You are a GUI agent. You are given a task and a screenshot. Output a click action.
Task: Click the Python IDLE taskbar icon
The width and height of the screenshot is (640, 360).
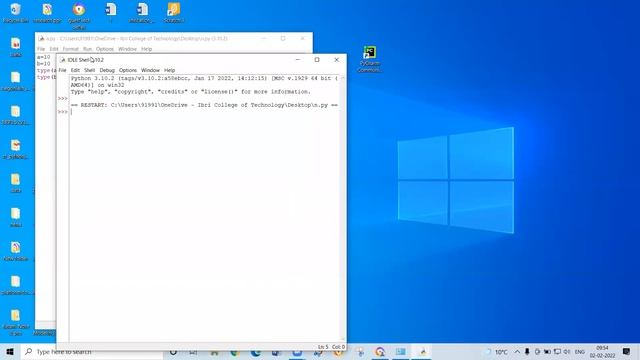click(422, 351)
